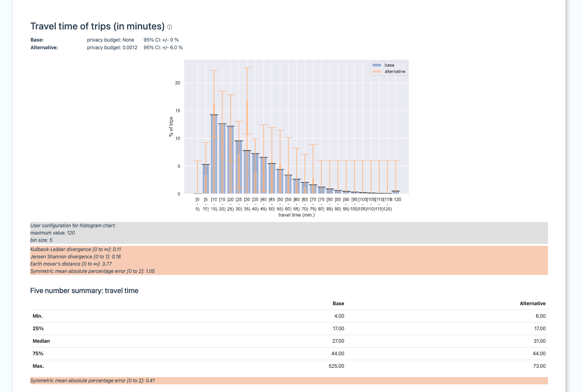Click the '> 120' bin label
The width and height of the screenshot is (582, 392).
[x=396, y=199]
